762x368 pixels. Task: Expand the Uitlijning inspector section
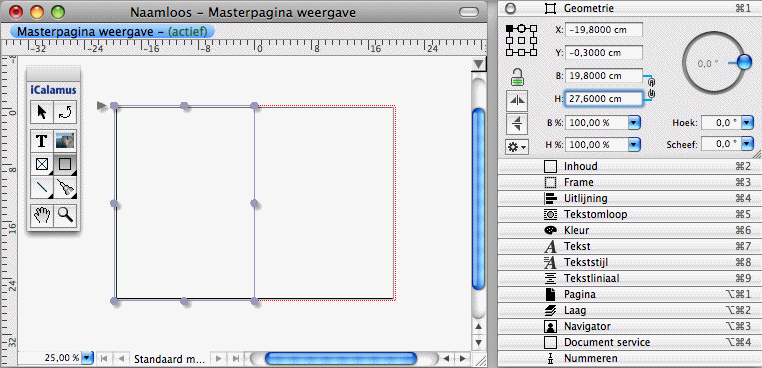pos(630,198)
